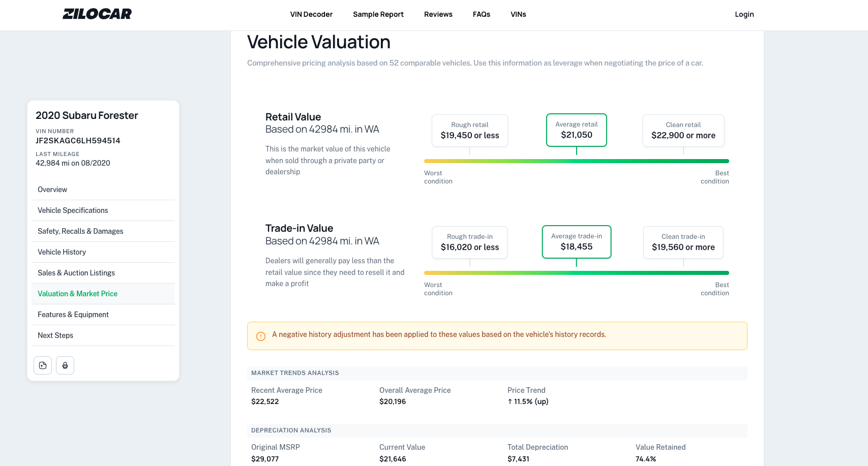
Task: Click the export report file icon
Action: point(43,365)
